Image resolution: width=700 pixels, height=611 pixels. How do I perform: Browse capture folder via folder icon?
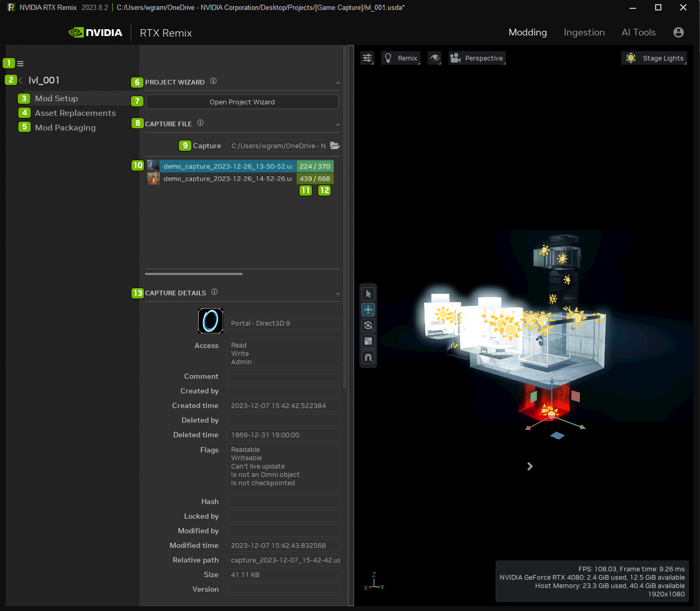[x=335, y=146]
